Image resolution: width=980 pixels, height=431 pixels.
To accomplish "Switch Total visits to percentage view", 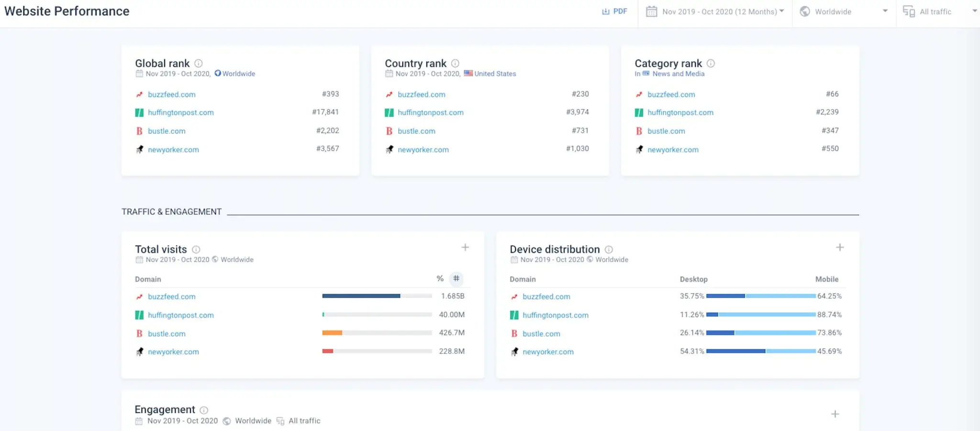I will 439,278.
